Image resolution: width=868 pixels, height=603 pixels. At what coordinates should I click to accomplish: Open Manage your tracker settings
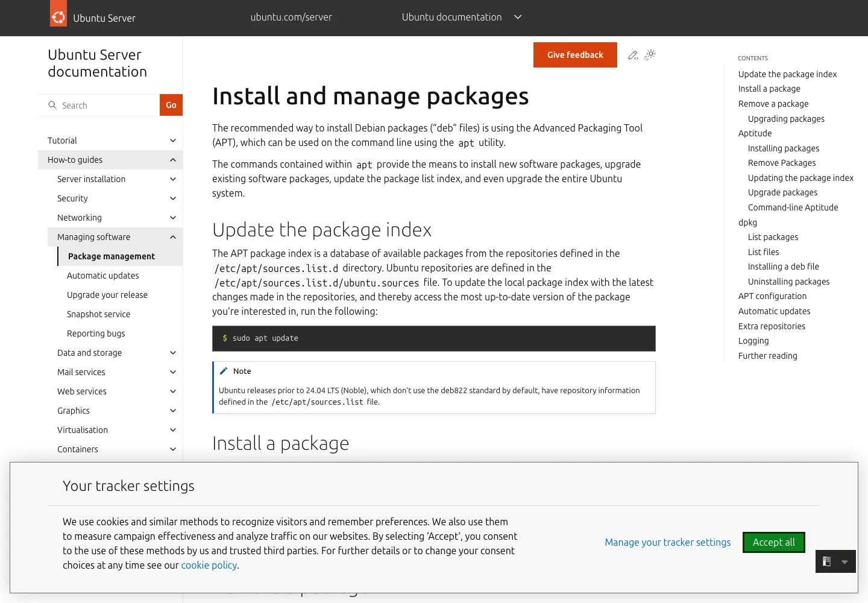pyautogui.click(x=668, y=542)
